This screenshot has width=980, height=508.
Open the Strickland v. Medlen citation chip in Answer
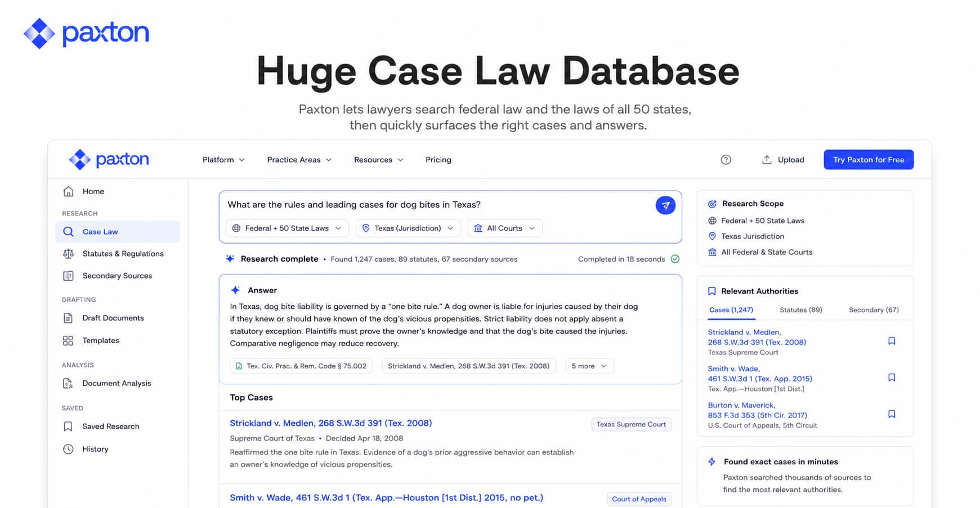469,366
